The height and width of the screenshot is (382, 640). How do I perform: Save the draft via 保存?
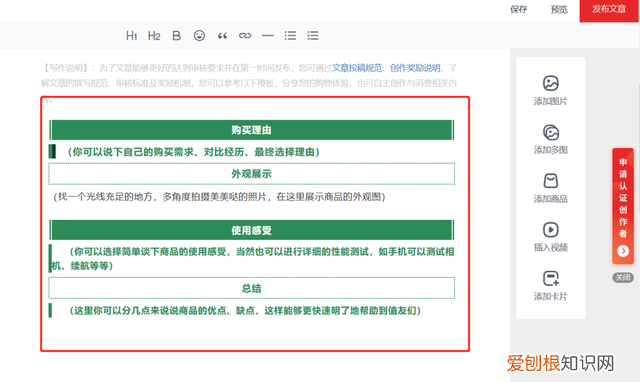coord(519,9)
